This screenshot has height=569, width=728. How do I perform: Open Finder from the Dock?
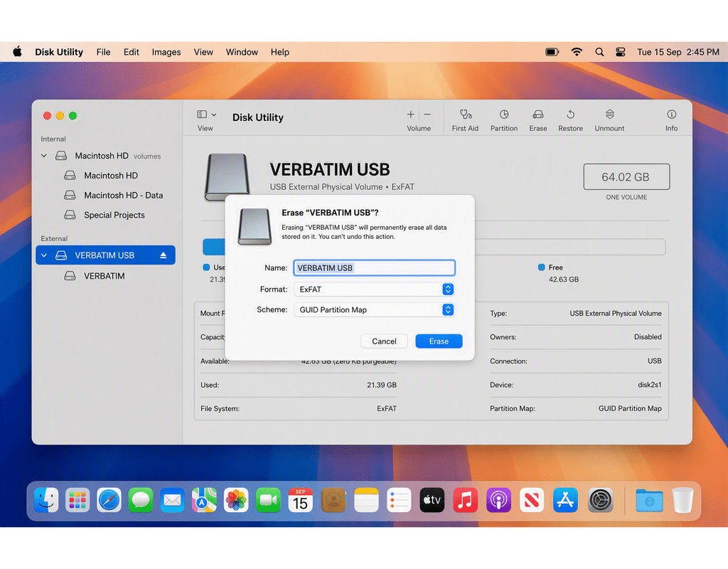pyautogui.click(x=46, y=500)
